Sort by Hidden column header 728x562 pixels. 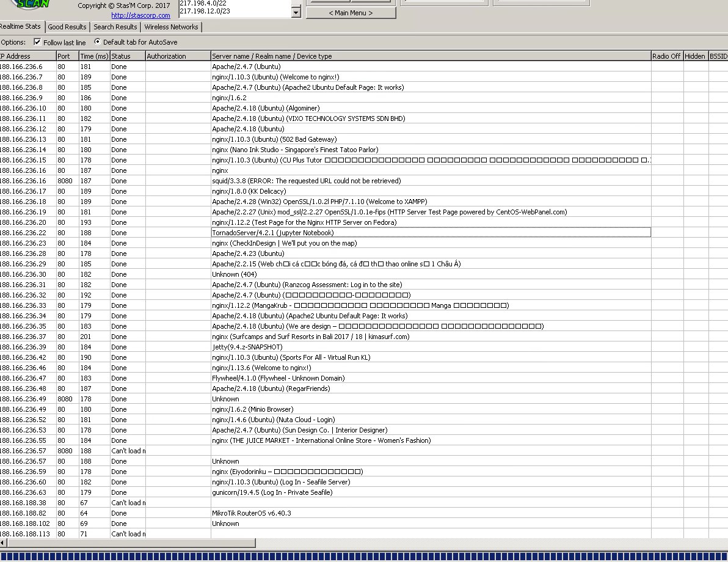(x=696, y=56)
